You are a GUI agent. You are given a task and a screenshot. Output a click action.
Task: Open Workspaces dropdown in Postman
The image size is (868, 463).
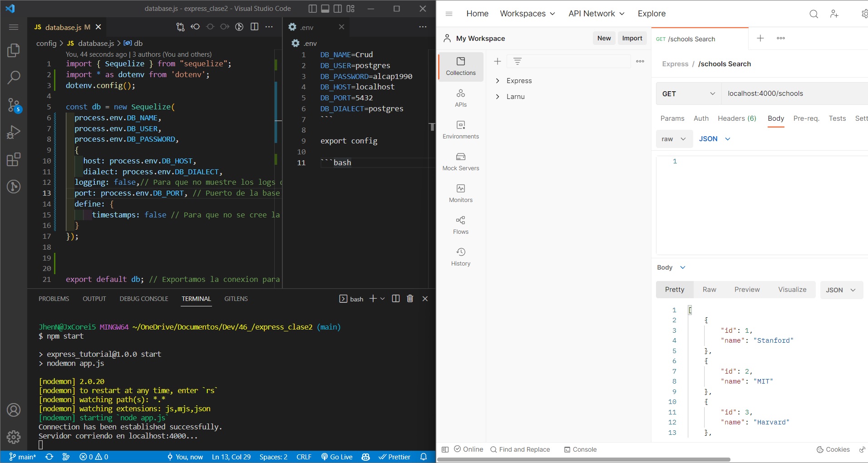click(x=528, y=14)
